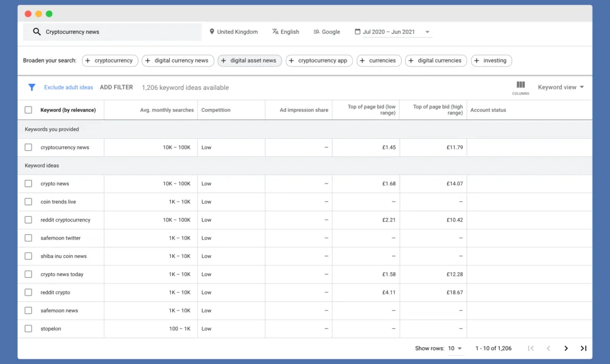Go to next results page arrow
The image size is (610, 364).
566,349
